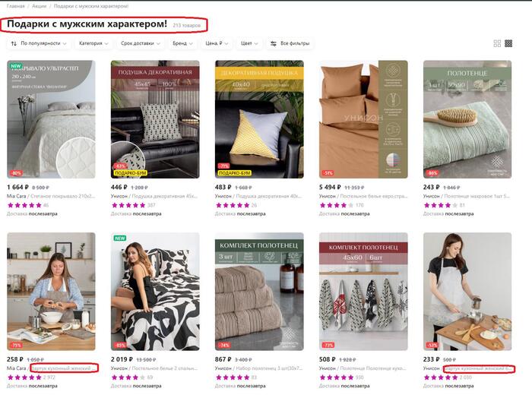The image size is (532, 398).
Task: Open black-white bed linen image priced 2 019 ₽
Action: click(x=155, y=292)
